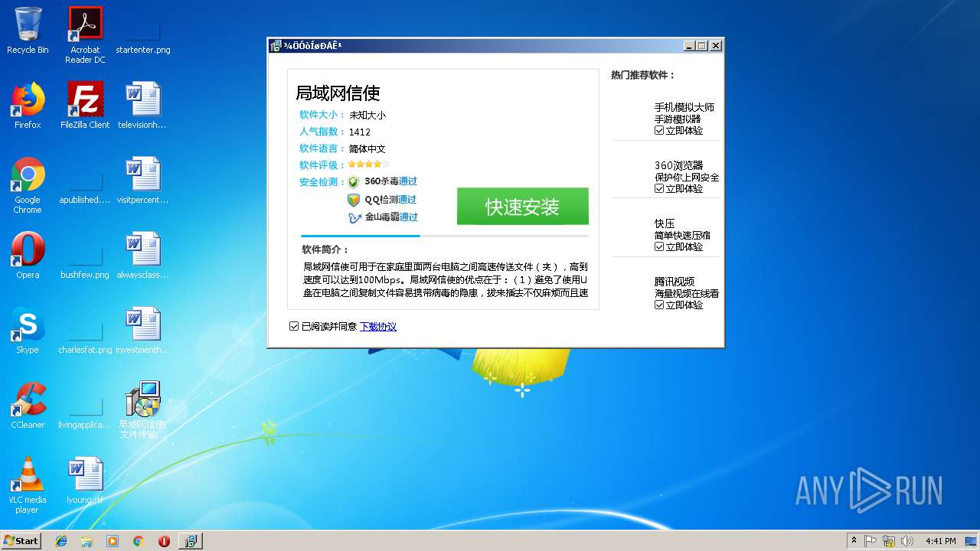Click the 金山毒霸 security icon
The width and height of the screenshot is (980, 551).
pos(354,217)
